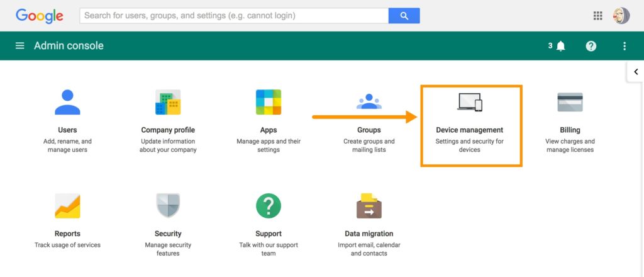The height and width of the screenshot is (277, 644).
Task: Open the Support question mark icon
Action: pos(269,206)
